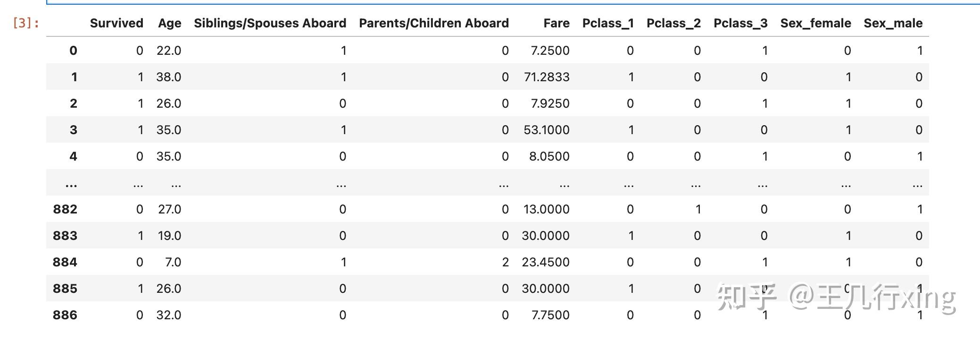Click the Fare value 7.9250
980x341 pixels.
550,103
